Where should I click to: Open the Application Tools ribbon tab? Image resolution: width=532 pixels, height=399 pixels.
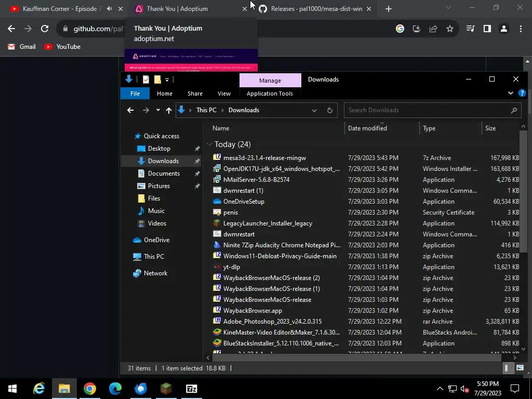[x=270, y=94]
